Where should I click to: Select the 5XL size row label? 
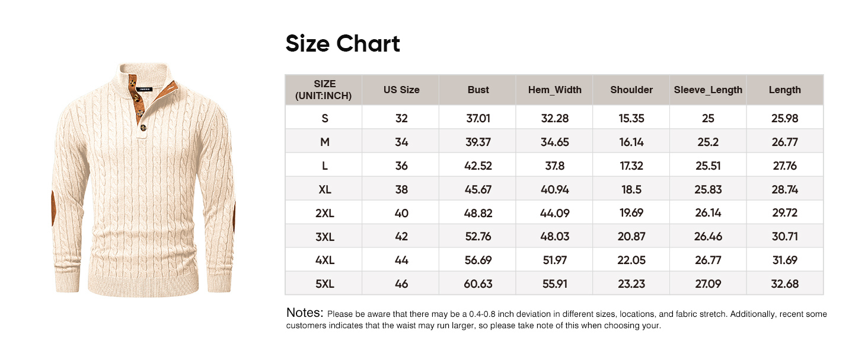click(324, 284)
